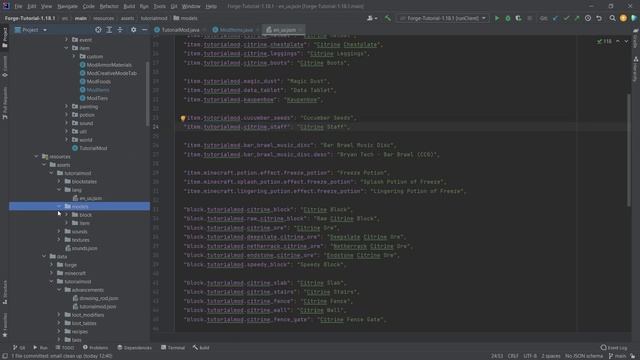Open the Git tool window
This screenshot has height=360, width=640.
click(x=19, y=348)
